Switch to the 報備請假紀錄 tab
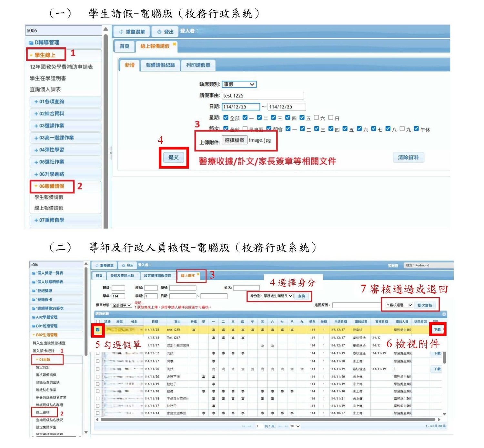The width and height of the screenshot is (484, 448). [160, 65]
